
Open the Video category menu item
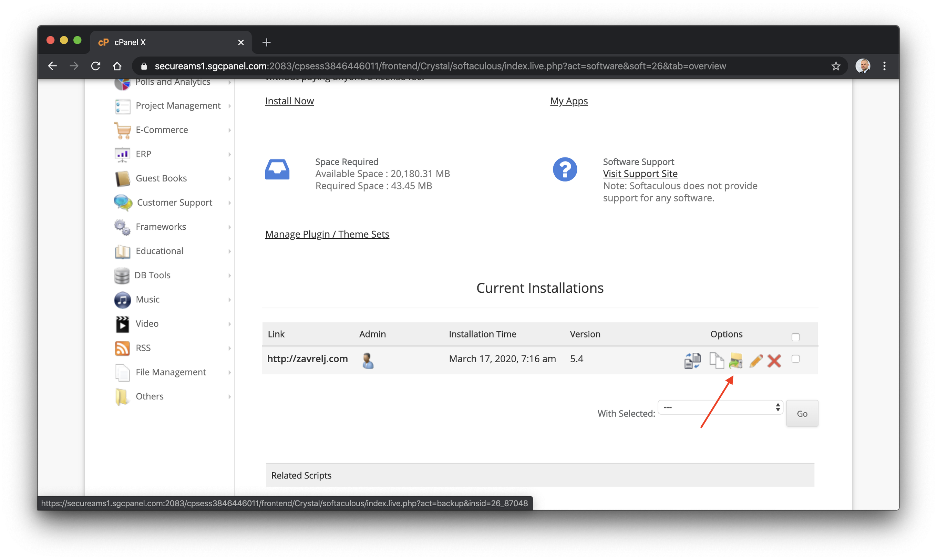147,324
